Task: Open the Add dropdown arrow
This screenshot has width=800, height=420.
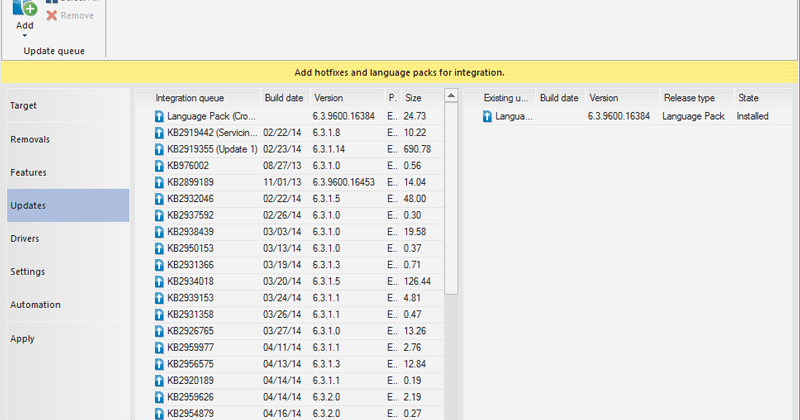Action: pyautogui.click(x=24, y=36)
